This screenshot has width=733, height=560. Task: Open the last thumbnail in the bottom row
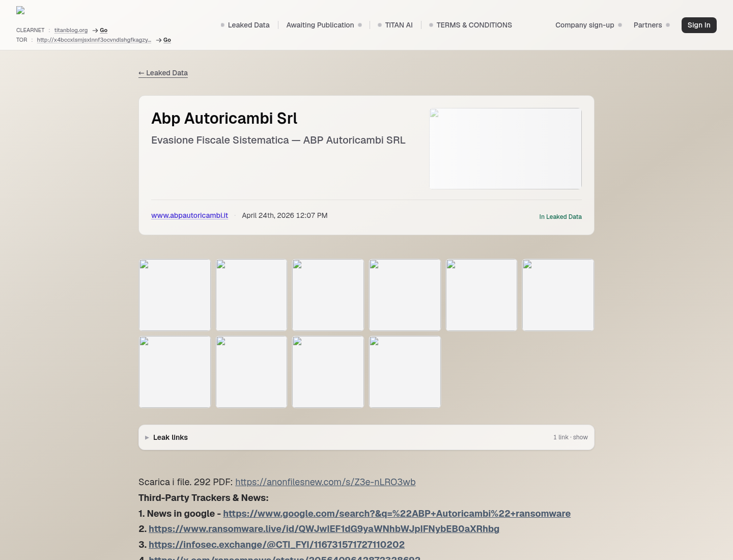point(405,372)
